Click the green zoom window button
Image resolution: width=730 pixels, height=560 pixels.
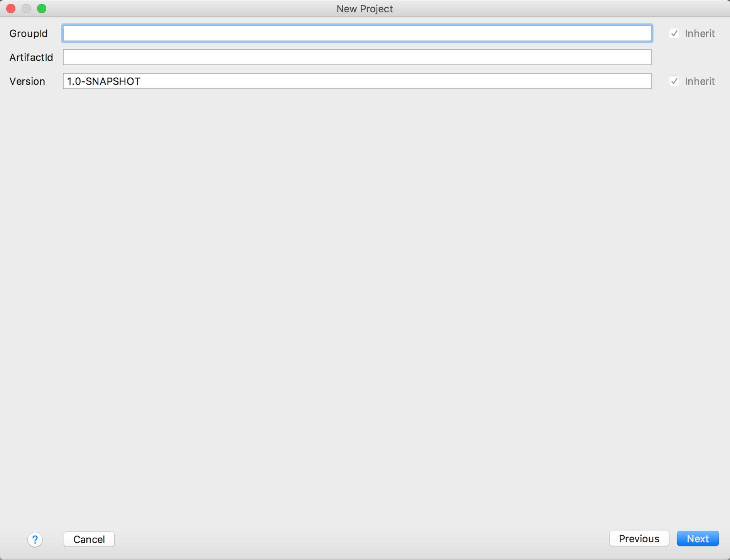coord(42,8)
